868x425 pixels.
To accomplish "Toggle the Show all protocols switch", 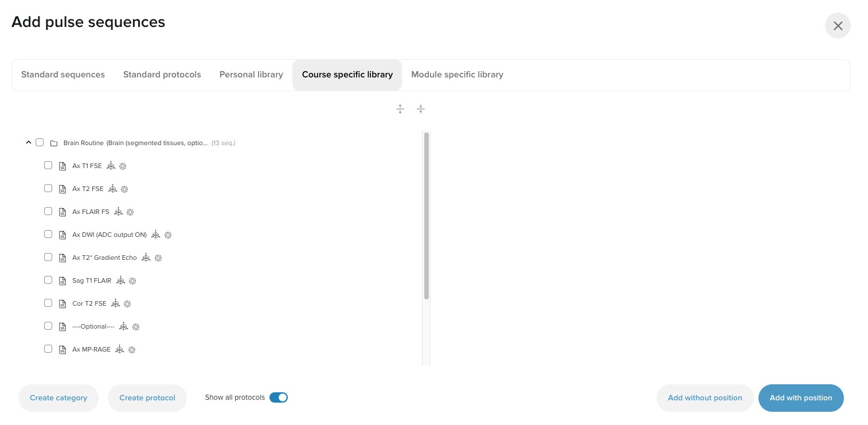I will pos(279,397).
